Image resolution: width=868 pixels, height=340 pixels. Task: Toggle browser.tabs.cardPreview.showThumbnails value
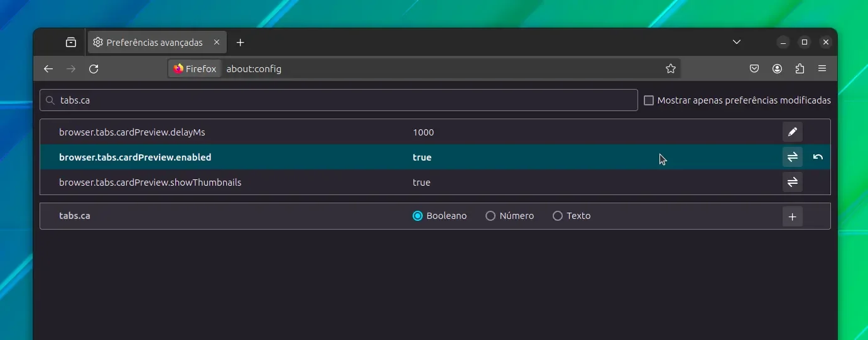click(793, 182)
